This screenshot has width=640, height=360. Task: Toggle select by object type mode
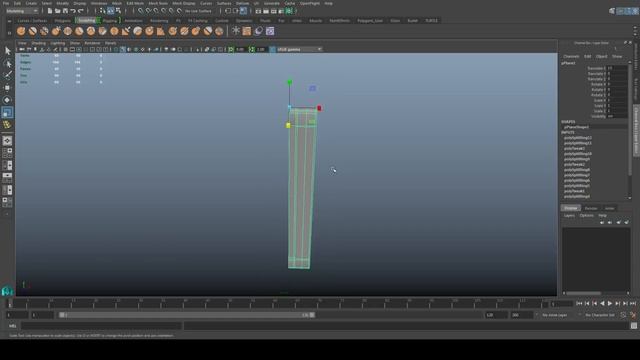point(110,11)
